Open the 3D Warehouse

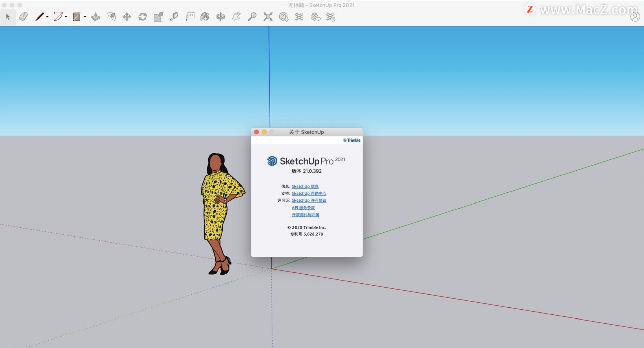(x=284, y=17)
